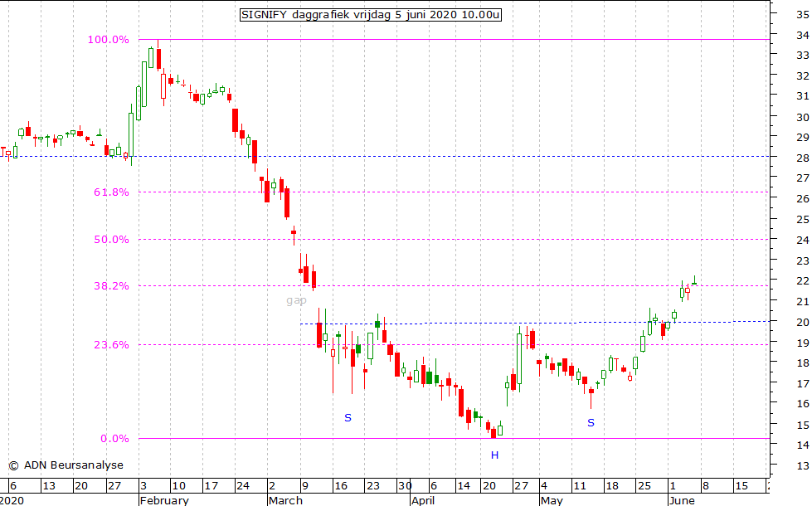This screenshot has width=812, height=506.
Task: Click price level 28 on right axis
Action: 803,158
